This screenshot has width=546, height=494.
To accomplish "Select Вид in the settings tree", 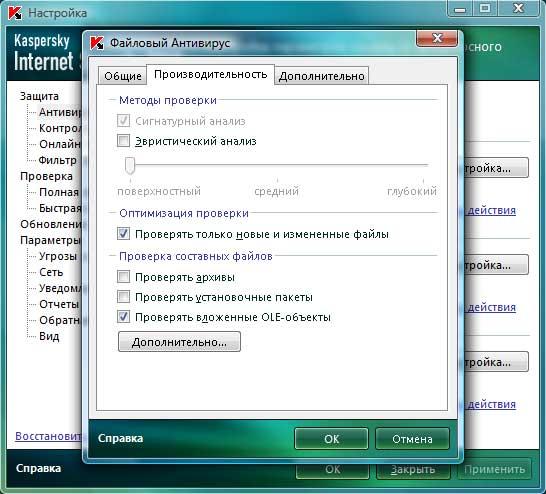I will point(49,336).
